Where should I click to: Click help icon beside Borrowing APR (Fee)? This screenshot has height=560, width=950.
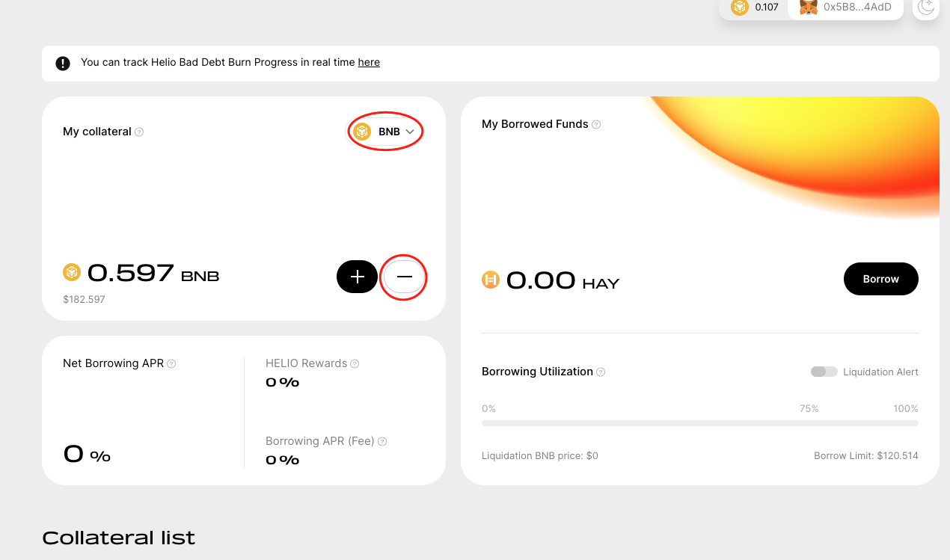click(382, 442)
